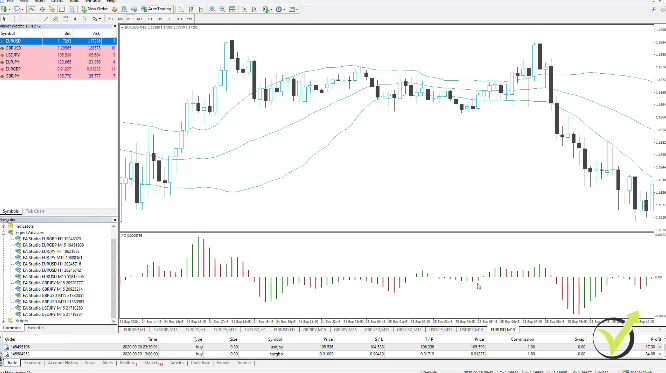Open the Experts tab in Terminal

tap(223, 363)
